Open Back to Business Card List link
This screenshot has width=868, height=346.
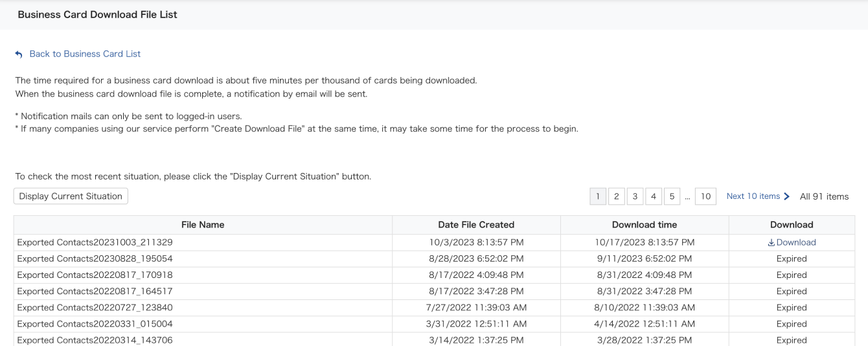coord(85,54)
